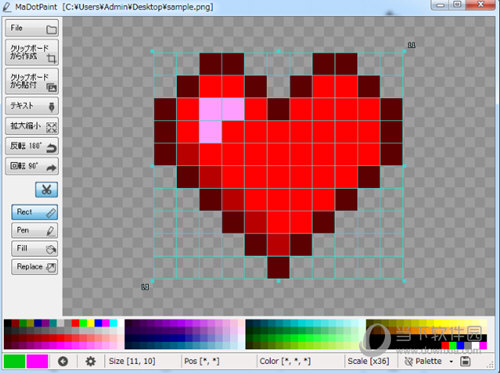Click the save disk icon beside Palette
Viewport: 500px width, 373px height.
tap(465, 361)
